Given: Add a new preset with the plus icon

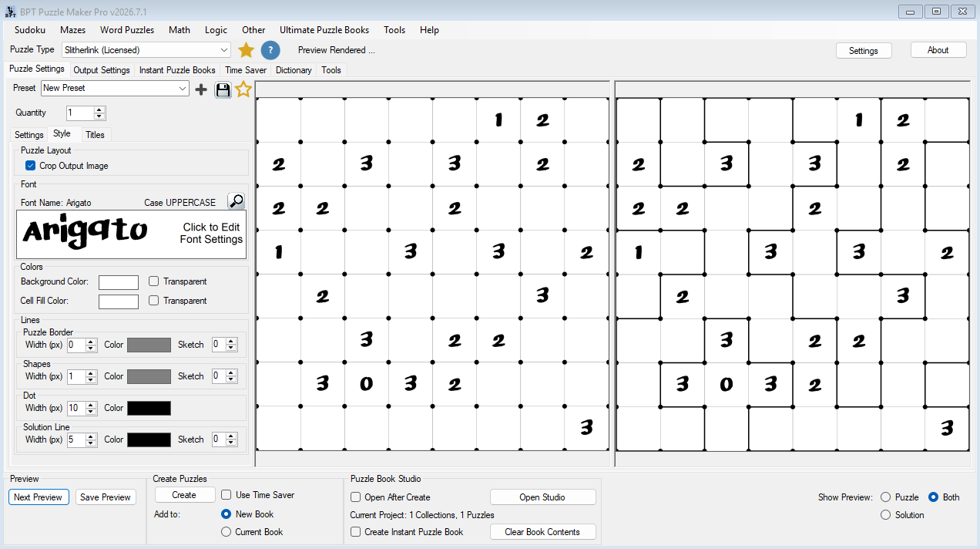Looking at the screenshot, I should coord(201,89).
